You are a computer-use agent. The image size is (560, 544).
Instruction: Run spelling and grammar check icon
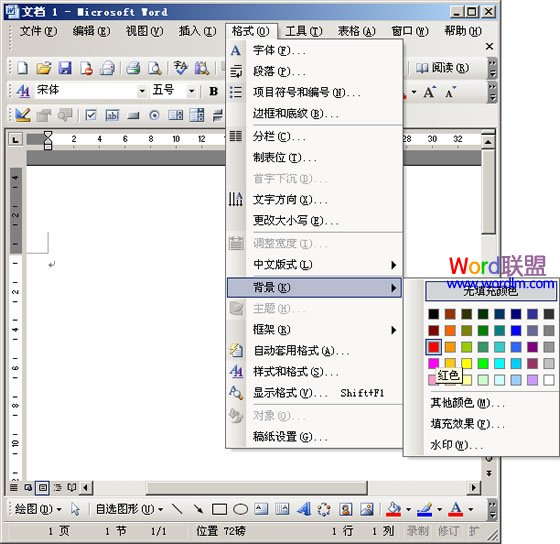(180, 68)
